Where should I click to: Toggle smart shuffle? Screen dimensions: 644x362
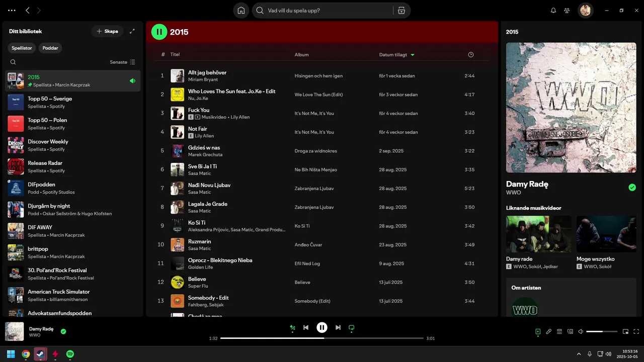(292, 328)
